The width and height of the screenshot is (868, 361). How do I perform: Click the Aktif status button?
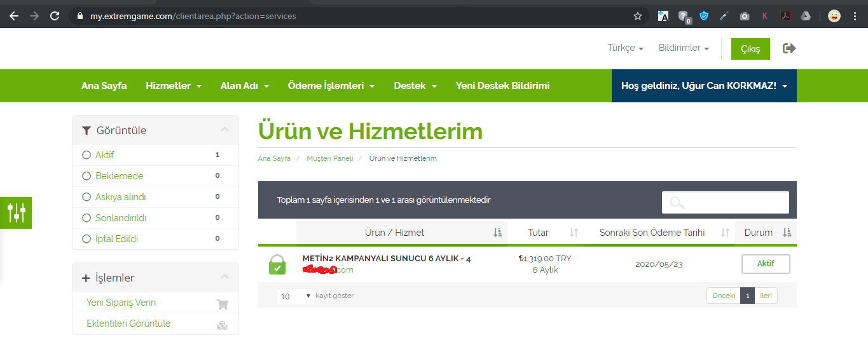click(766, 264)
